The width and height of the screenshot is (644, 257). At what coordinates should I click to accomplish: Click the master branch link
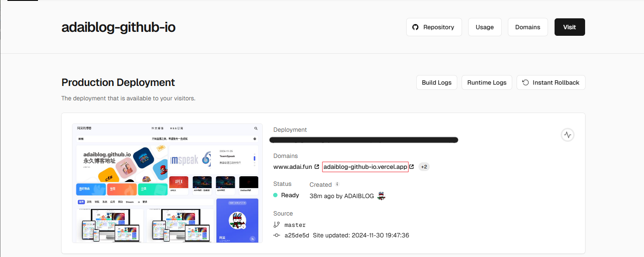click(295, 225)
